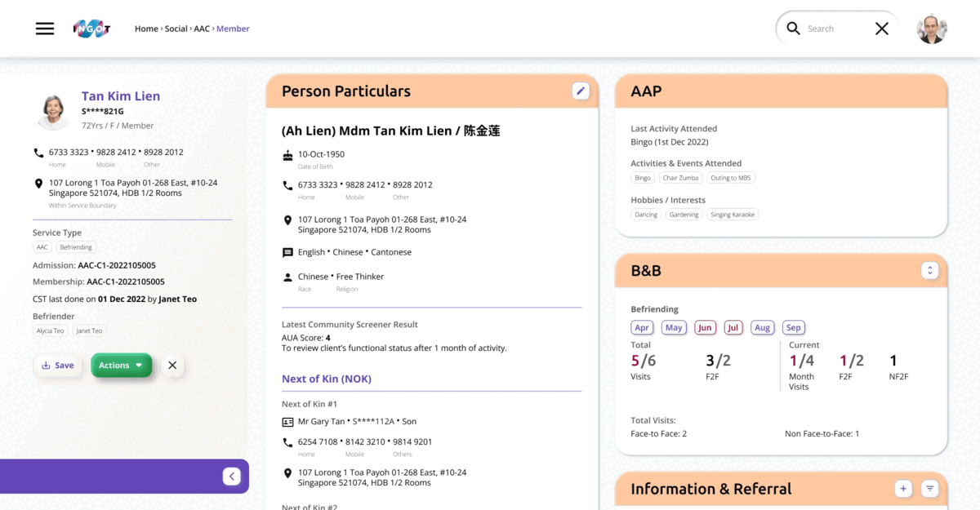
Task: Click the search magnifier icon
Action: pyautogui.click(x=793, y=29)
